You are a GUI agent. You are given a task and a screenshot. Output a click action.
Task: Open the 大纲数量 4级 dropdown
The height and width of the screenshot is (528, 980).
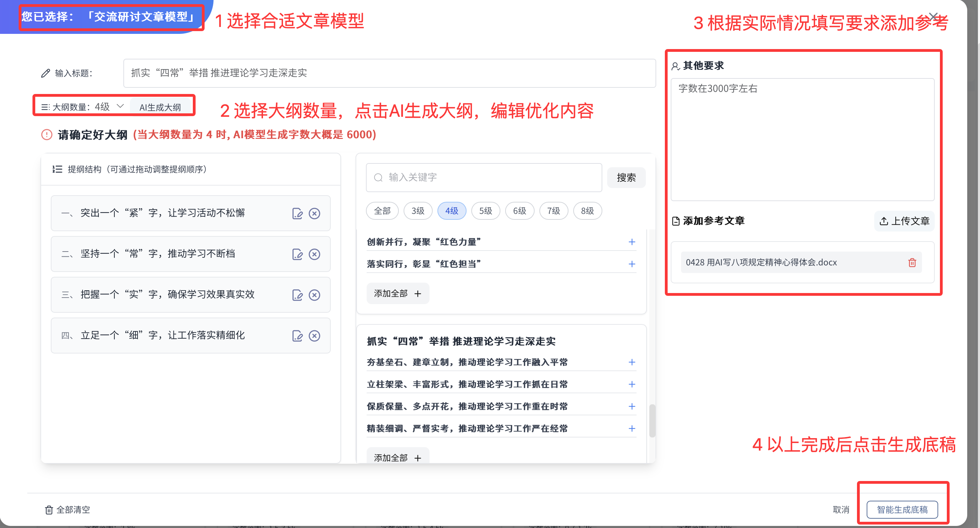click(120, 106)
